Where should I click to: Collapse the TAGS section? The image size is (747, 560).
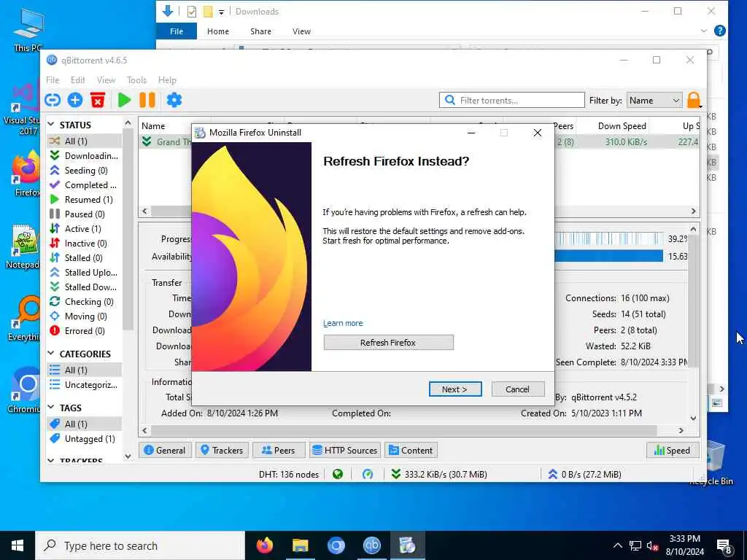coord(51,408)
